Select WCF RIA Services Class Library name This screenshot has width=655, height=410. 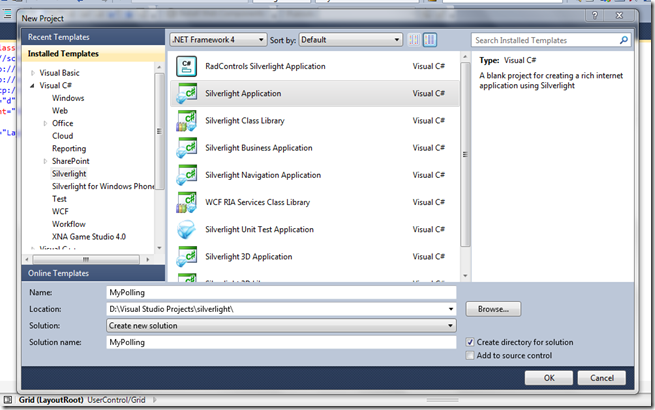[x=257, y=202]
